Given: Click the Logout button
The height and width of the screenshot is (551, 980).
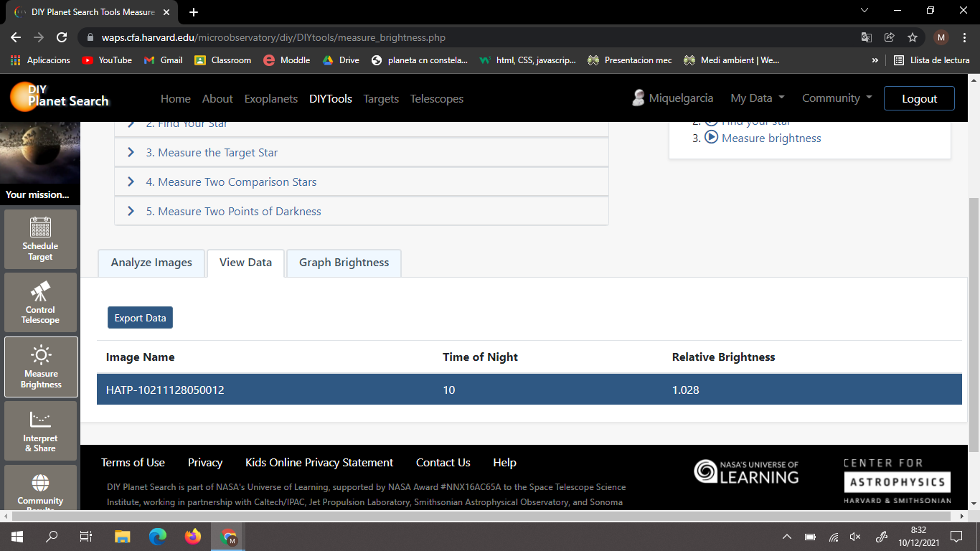Looking at the screenshot, I should click(919, 98).
